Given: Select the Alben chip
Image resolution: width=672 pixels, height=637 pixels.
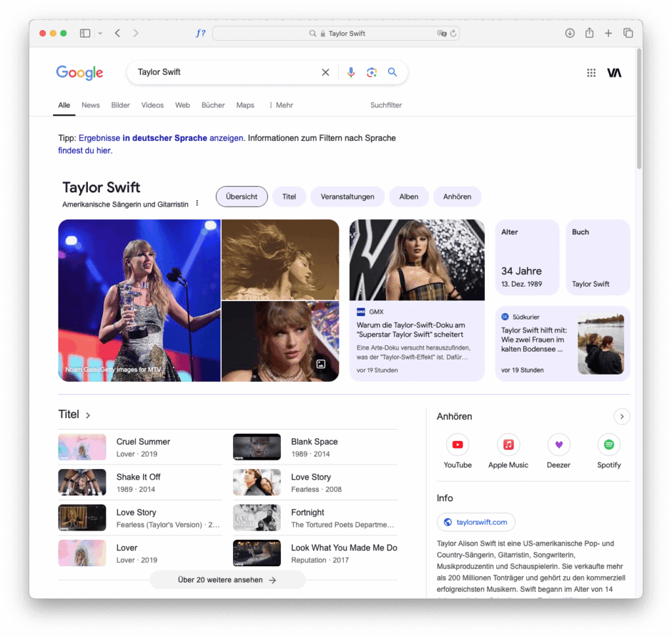Looking at the screenshot, I should (x=408, y=197).
